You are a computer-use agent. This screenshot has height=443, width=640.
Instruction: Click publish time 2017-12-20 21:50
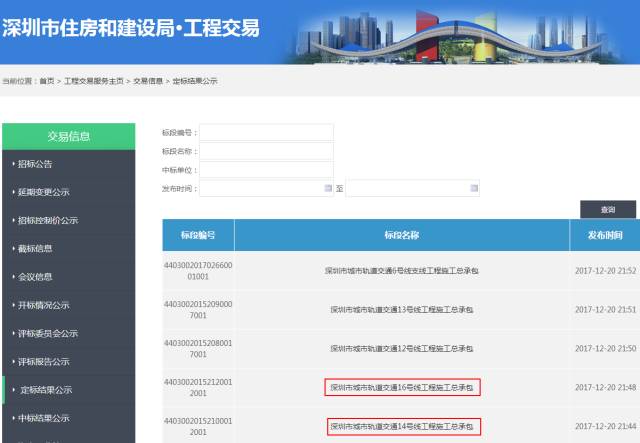click(x=605, y=348)
